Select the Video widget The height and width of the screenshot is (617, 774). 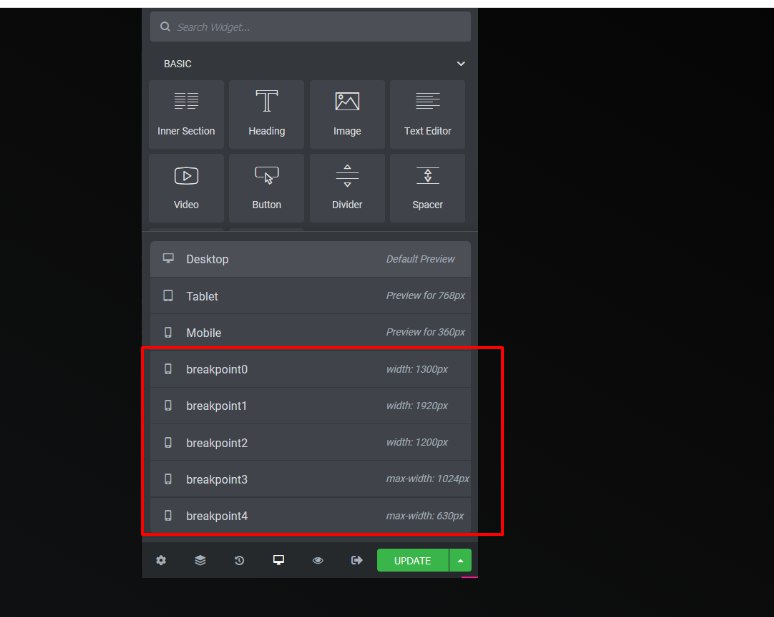(186, 188)
